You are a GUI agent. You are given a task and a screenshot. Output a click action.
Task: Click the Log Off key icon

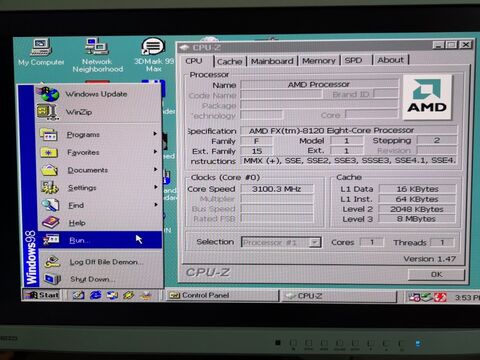coord(52,262)
